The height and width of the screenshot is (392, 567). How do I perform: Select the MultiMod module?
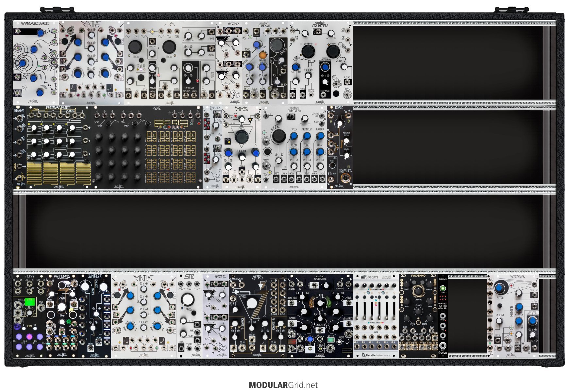pos(62,316)
